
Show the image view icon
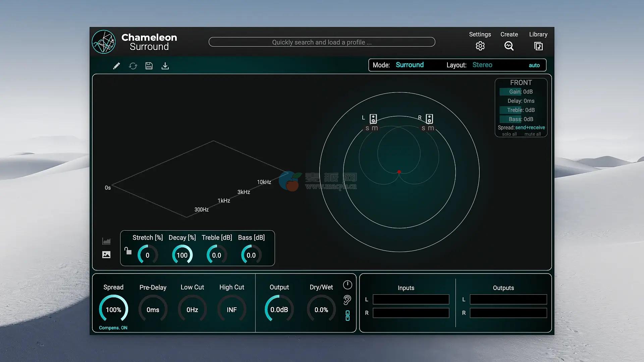click(x=106, y=255)
